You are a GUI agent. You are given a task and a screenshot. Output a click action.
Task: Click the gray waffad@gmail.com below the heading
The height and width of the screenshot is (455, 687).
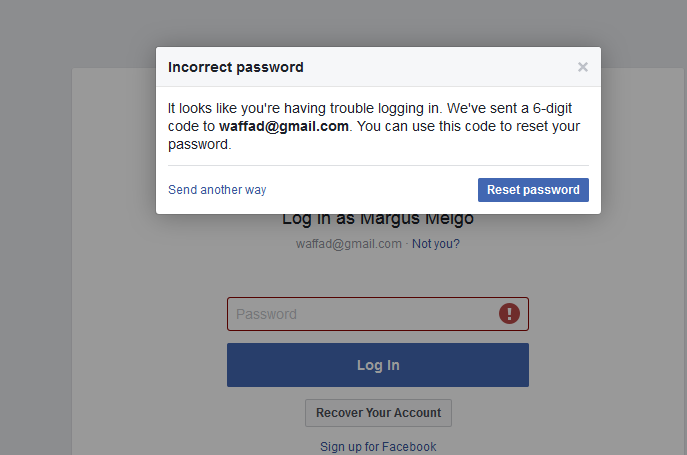349,243
